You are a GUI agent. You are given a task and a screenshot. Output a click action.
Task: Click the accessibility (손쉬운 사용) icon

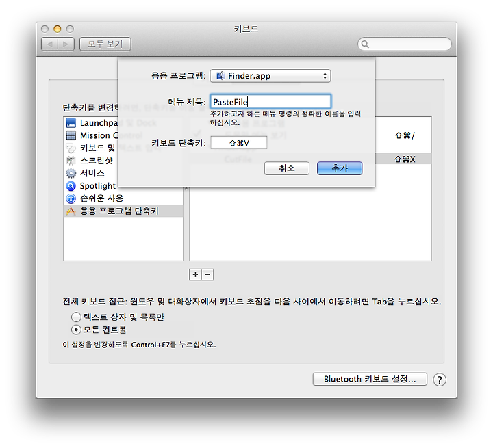71,198
